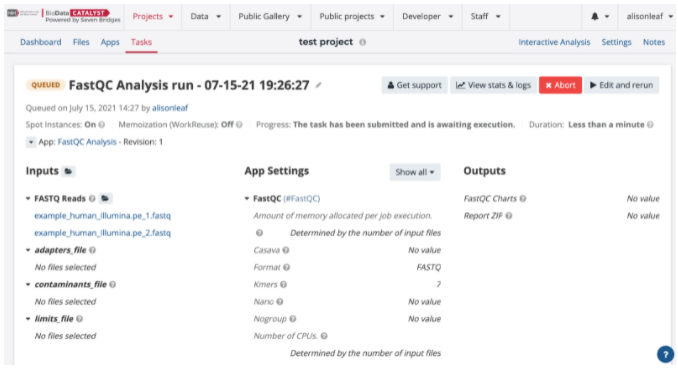Click the adapters_file info icon
678x372 pixels.
click(93, 250)
